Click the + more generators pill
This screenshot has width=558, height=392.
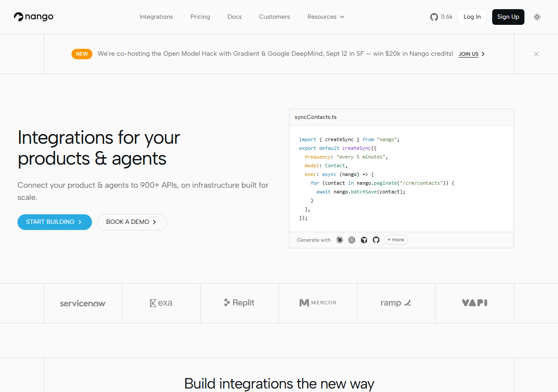[396, 240]
